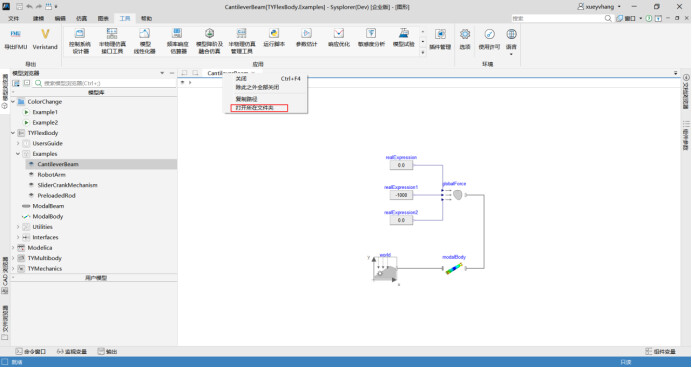Expand the Modelica library node
This screenshot has height=368, width=692.
pyautogui.click(x=13, y=248)
